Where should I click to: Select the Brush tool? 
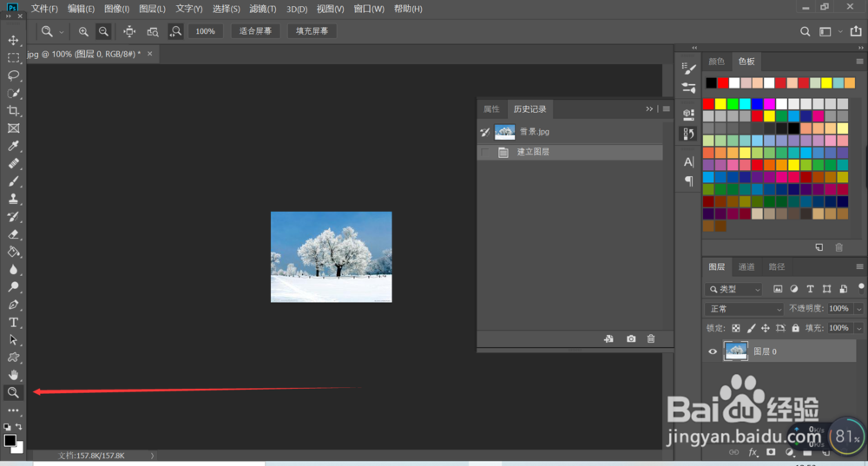click(x=13, y=181)
